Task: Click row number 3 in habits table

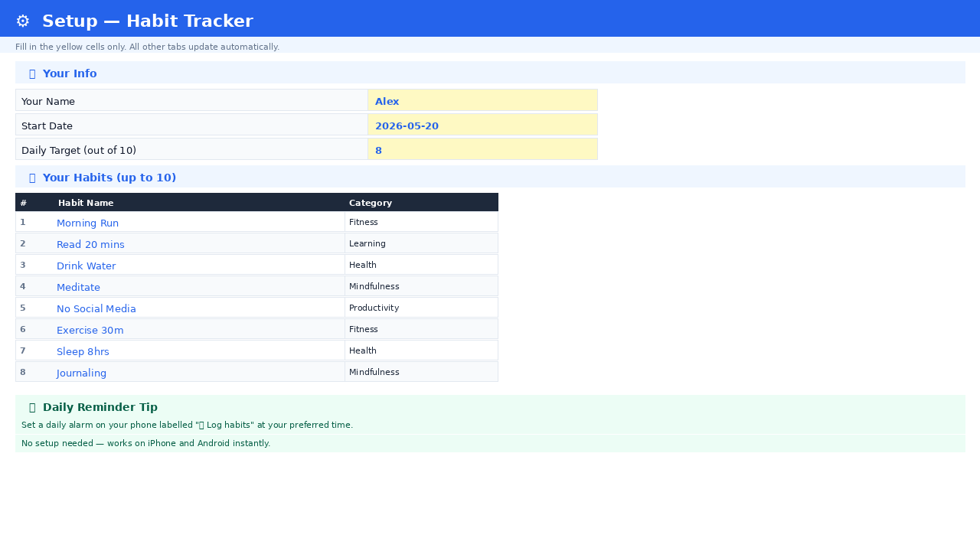Action: click(23, 265)
